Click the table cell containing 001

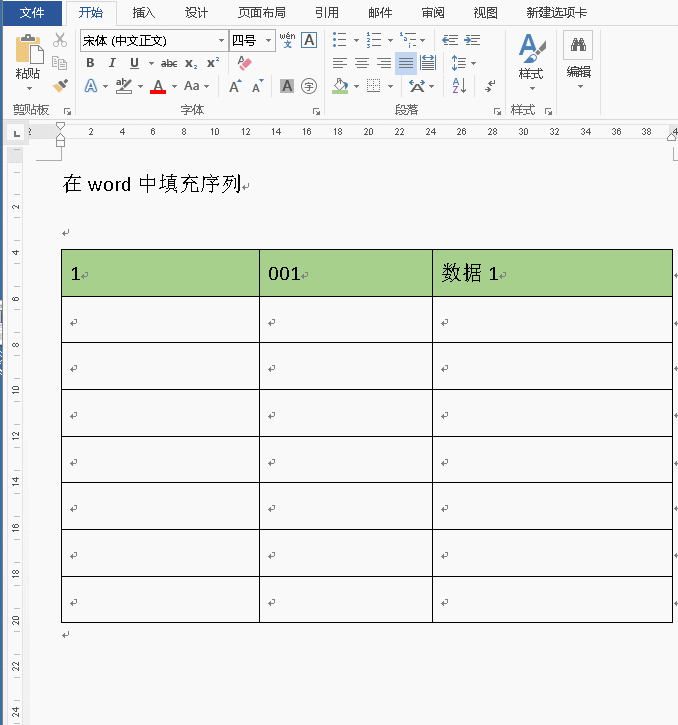[346, 273]
